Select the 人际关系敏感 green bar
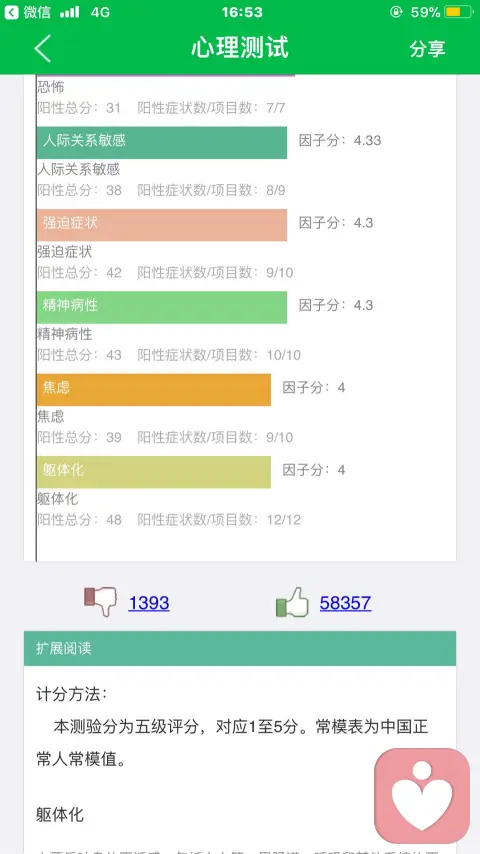The width and height of the screenshot is (480, 854). point(162,143)
